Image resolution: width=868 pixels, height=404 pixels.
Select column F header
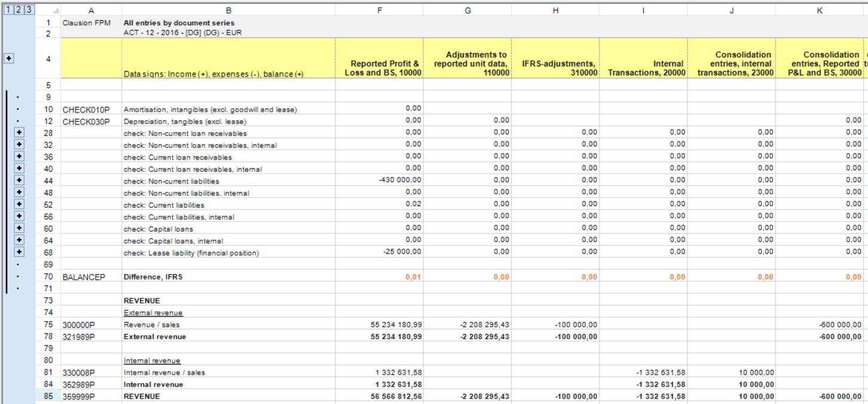379,11
